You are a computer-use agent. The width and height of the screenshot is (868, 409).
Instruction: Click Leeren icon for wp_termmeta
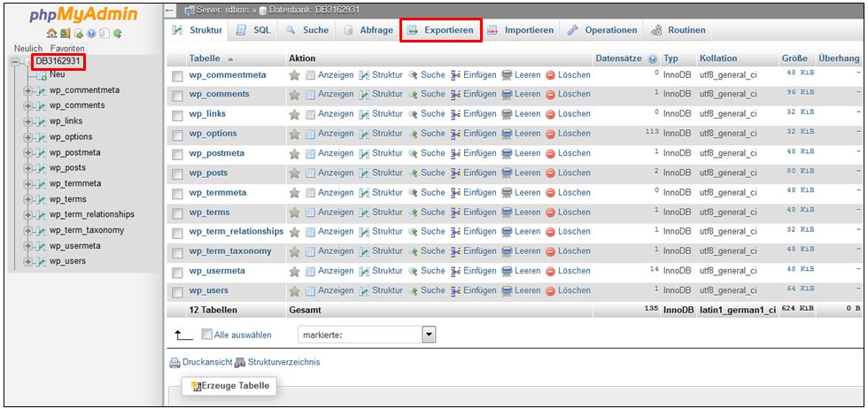(x=507, y=193)
